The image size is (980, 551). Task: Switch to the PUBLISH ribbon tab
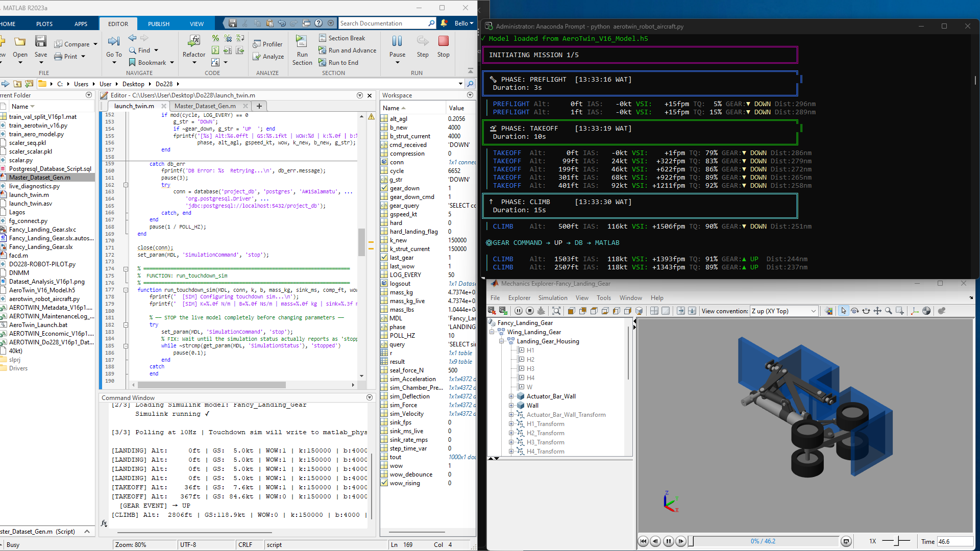tap(159, 24)
